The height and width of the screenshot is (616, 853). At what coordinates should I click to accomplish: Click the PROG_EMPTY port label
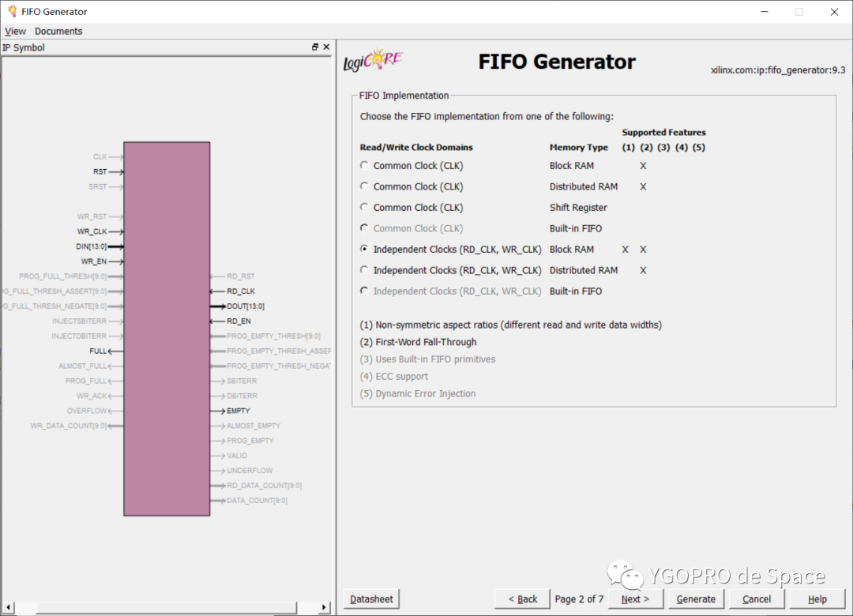(x=250, y=441)
